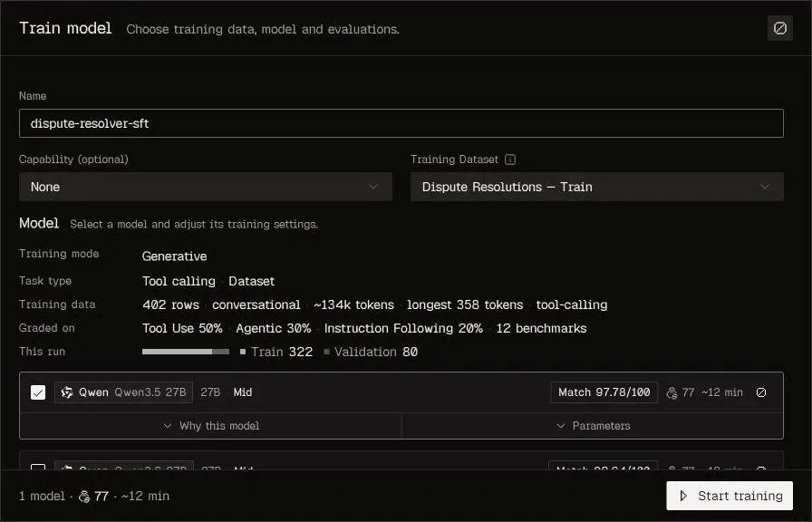Click the chevron in Training Dataset dropdown

(765, 187)
